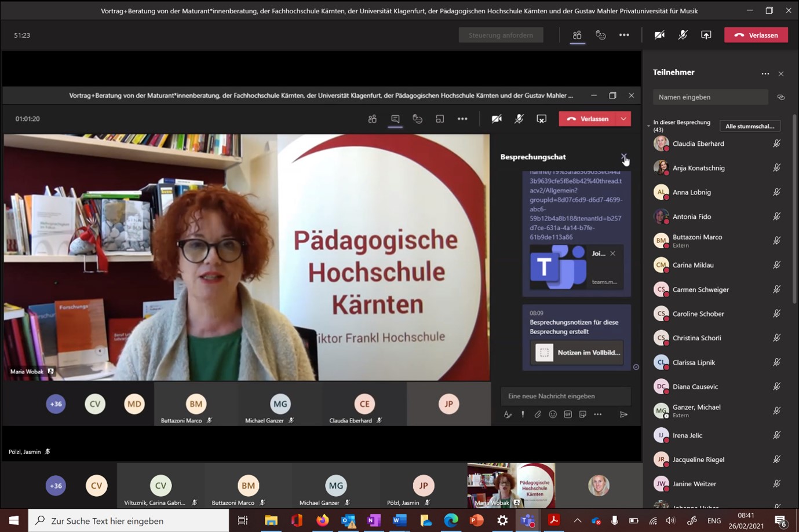
Task: Open the GIF picker in chat
Action: pos(568,414)
